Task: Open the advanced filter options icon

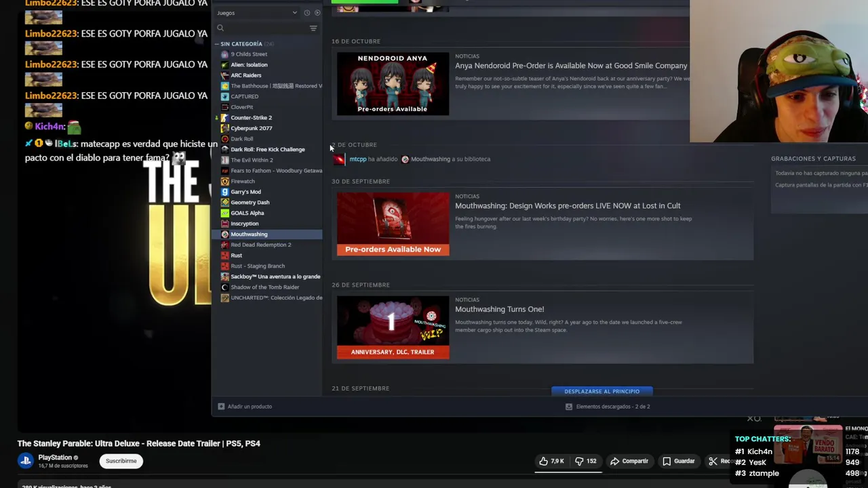Action: click(x=313, y=28)
